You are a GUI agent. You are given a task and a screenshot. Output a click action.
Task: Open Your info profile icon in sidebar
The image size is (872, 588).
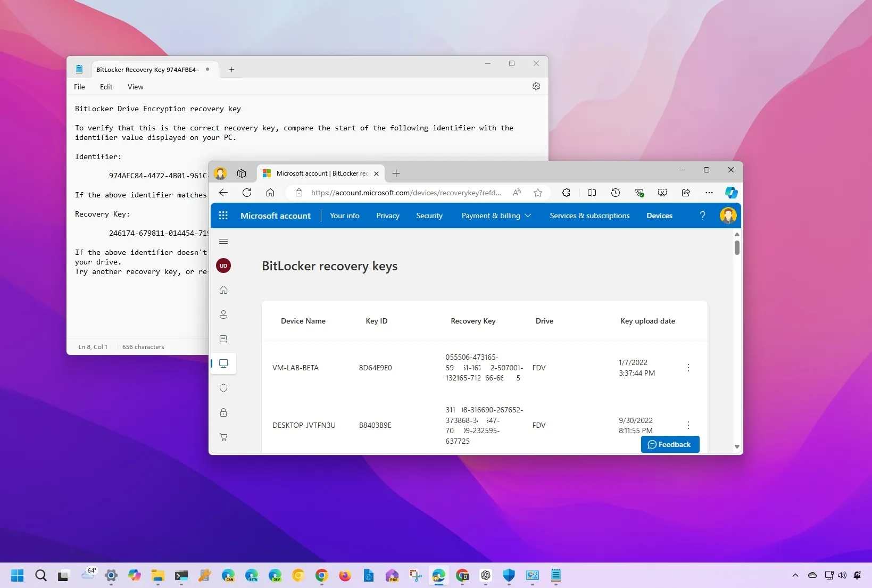click(223, 314)
